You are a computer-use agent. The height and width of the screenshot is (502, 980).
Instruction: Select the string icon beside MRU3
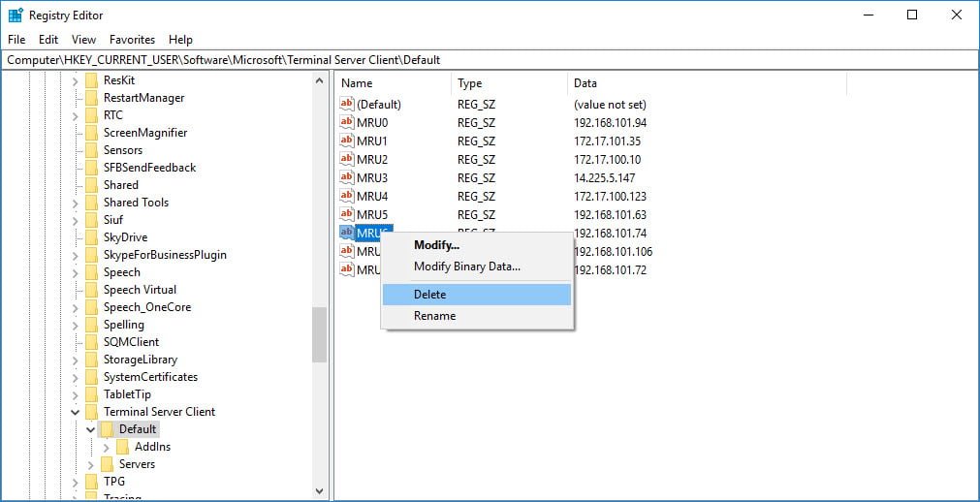click(x=347, y=177)
